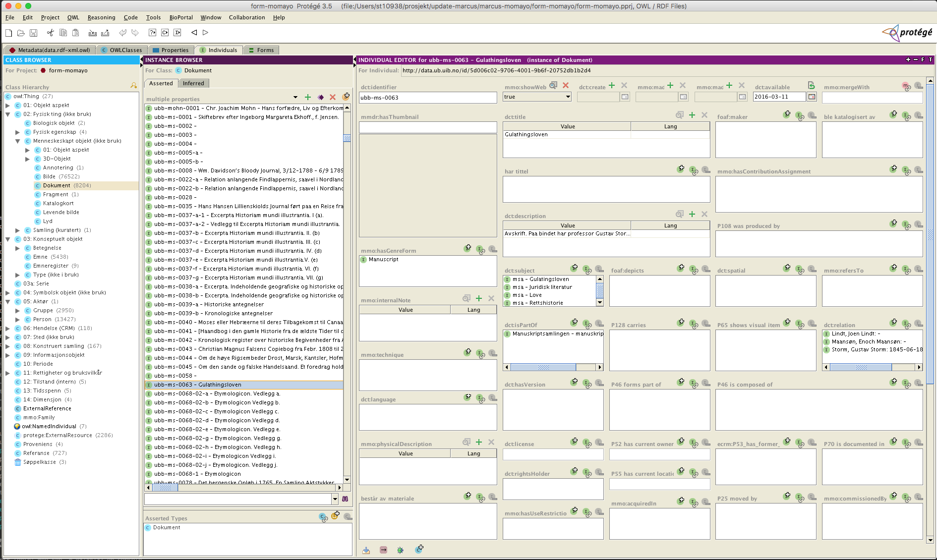Image resolution: width=937 pixels, height=560 pixels.
Task: Collapse the '02: Fysisk ting (ikke bruk)' node
Action: [8, 114]
